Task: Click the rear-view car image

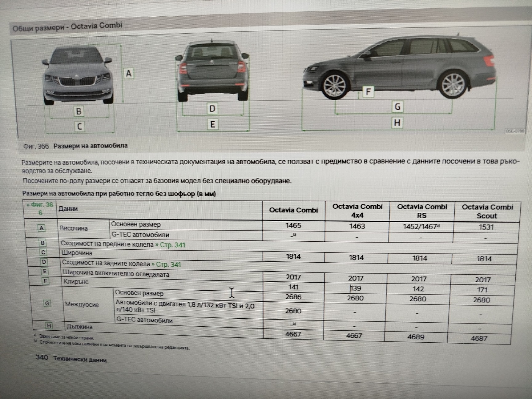Action: (x=212, y=71)
